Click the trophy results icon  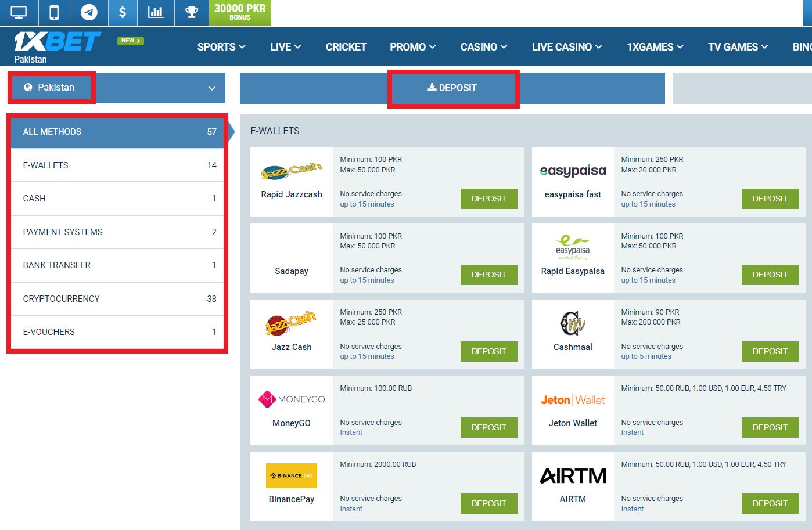click(x=192, y=12)
